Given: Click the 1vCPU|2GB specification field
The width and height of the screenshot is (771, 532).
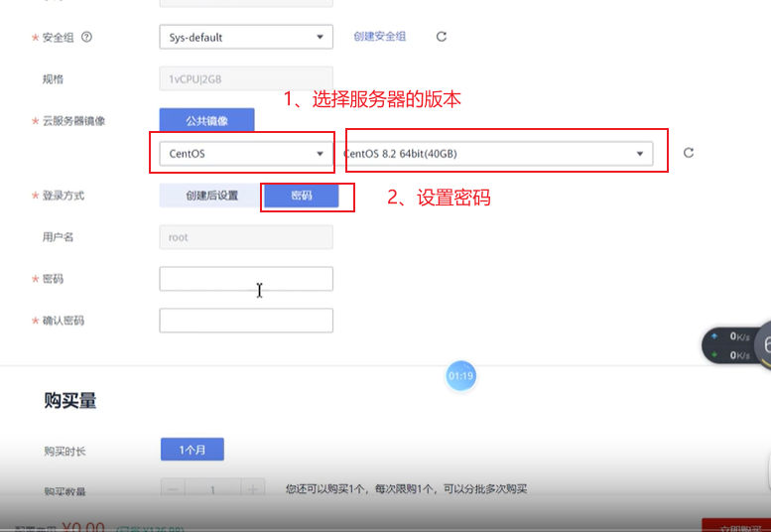Looking at the screenshot, I should 246,78.
